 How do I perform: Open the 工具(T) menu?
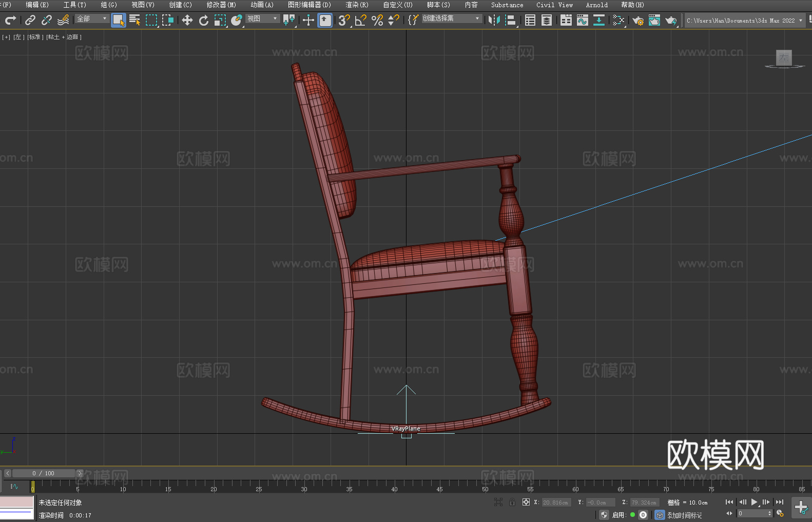click(75, 5)
